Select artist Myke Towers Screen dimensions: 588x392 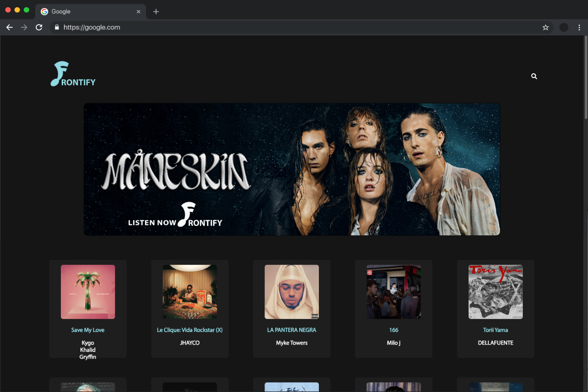[292, 343]
